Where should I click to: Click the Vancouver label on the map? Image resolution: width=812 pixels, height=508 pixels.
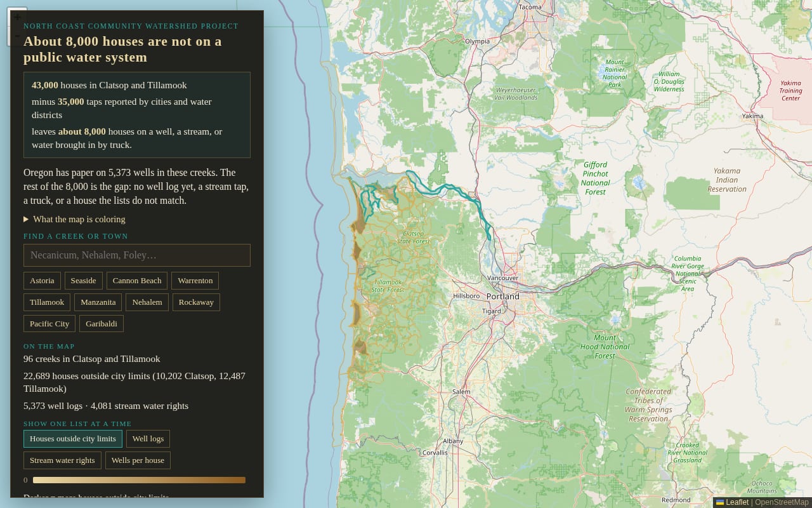(503, 277)
